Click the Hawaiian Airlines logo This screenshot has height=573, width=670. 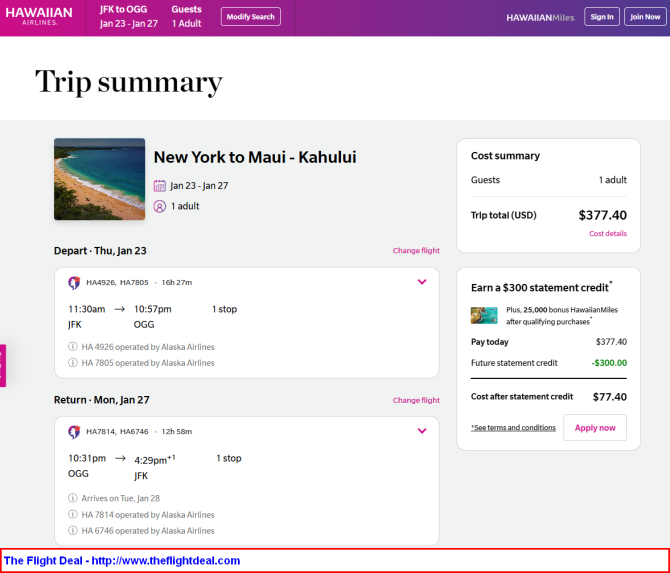(39, 16)
